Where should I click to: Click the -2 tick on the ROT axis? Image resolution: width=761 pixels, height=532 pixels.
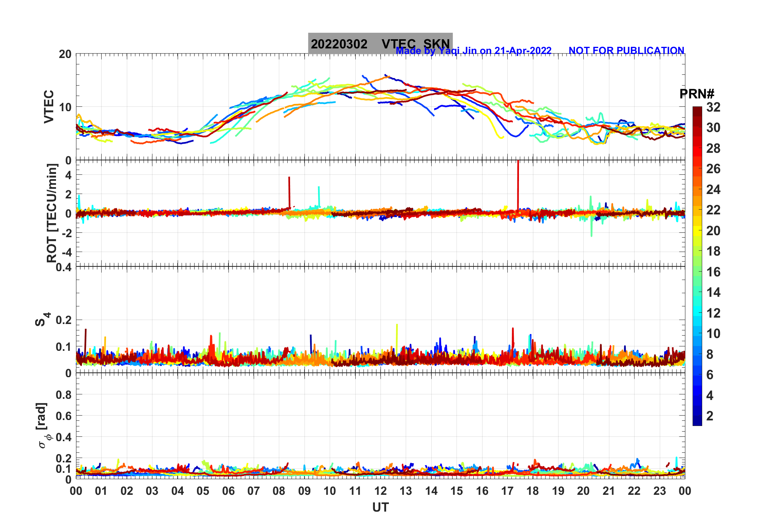pos(66,233)
